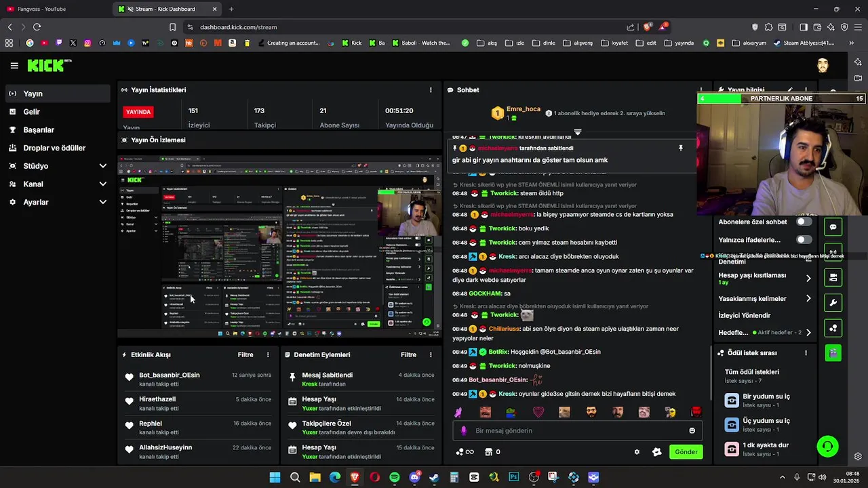Open the camera icon in the right toolbar
This screenshot has width=868, height=488.
click(x=833, y=277)
